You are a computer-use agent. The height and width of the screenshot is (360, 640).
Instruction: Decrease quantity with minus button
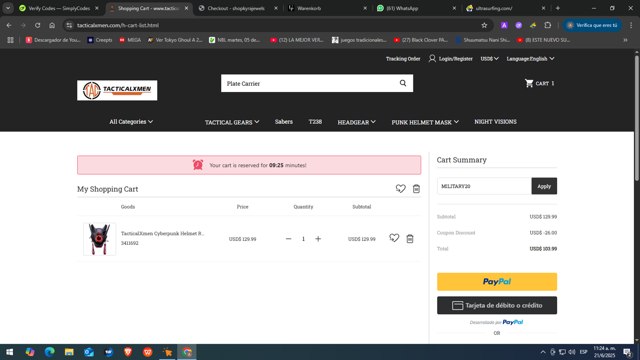(x=289, y=239)
